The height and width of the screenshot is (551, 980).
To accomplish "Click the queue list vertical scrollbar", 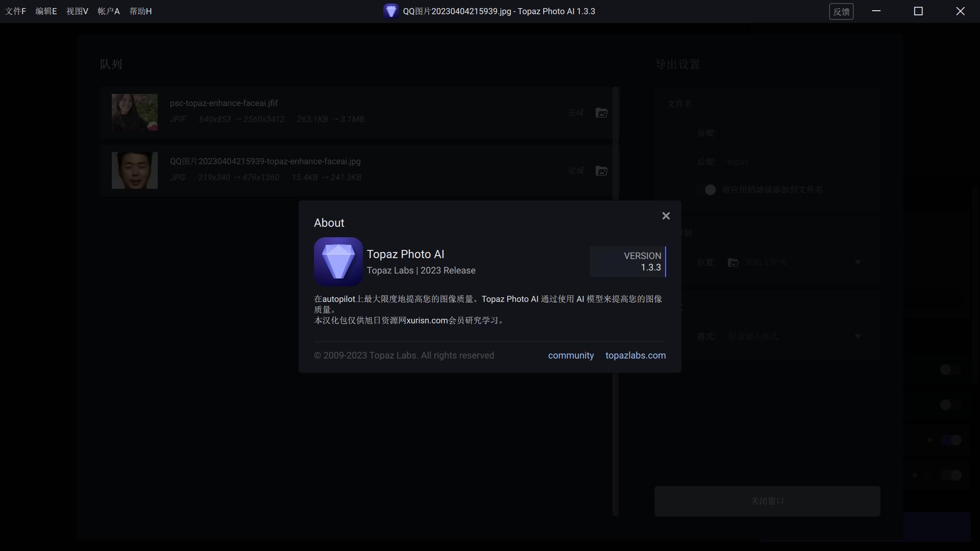I will point(616,301).
